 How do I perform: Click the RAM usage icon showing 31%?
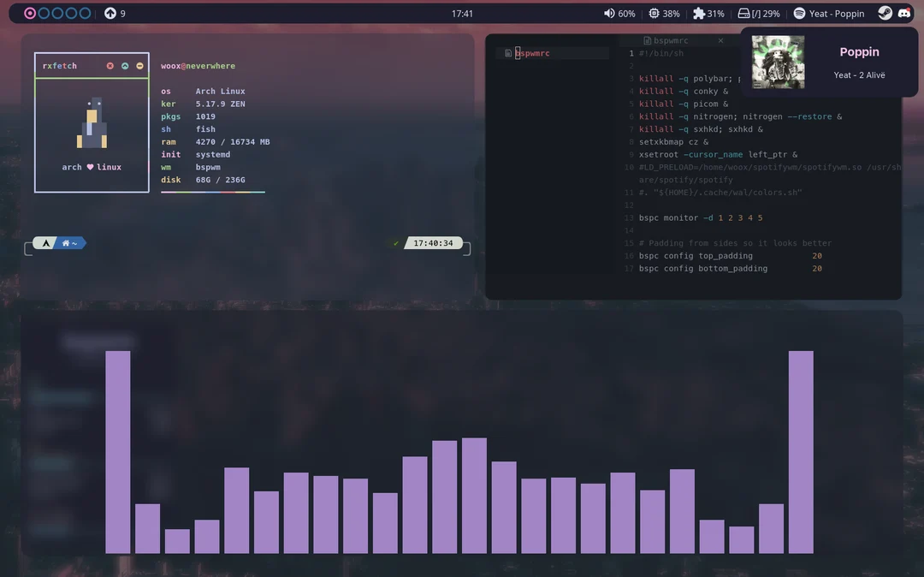coord(698,13)
